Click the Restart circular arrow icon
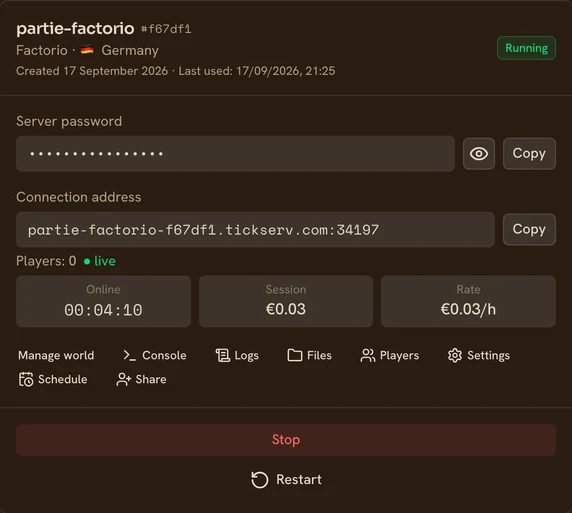The width and height of the screenshot is (572, 513). coord(260,480)
